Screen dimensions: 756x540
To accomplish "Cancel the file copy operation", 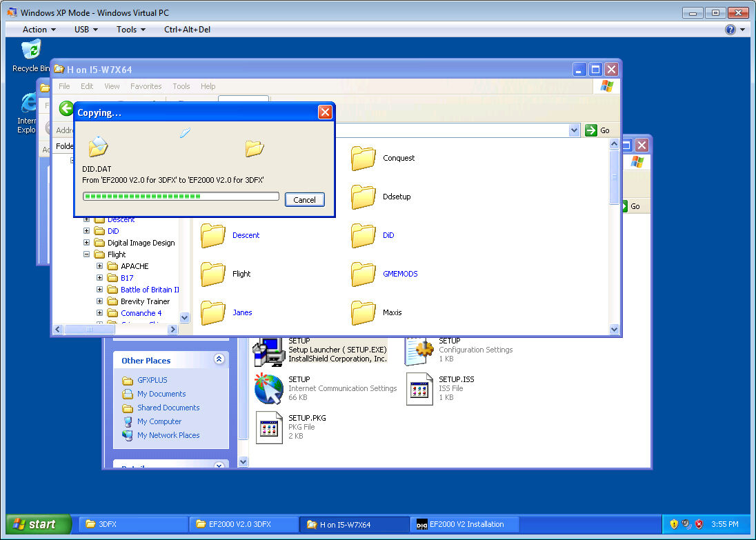I will pyautogui.click(x=305, y=199).
